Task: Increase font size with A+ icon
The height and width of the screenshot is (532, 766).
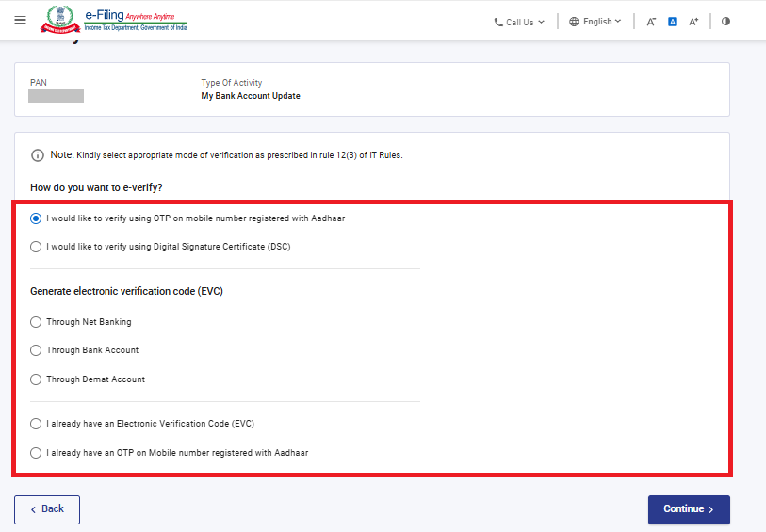Action: 694,22
